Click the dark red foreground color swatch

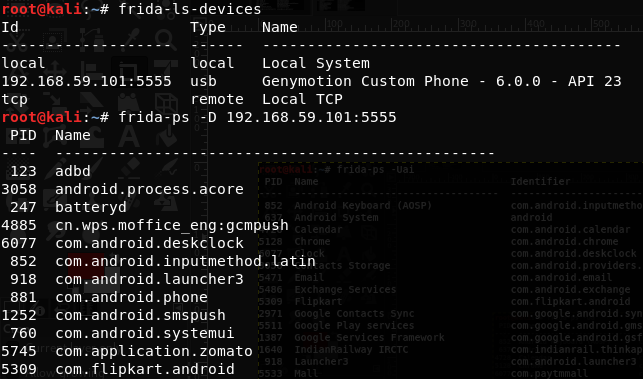86,266
